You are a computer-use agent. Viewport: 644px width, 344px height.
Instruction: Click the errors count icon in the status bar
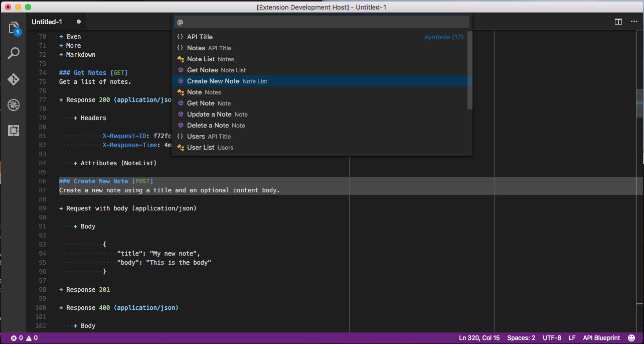(x=14, y=338)
